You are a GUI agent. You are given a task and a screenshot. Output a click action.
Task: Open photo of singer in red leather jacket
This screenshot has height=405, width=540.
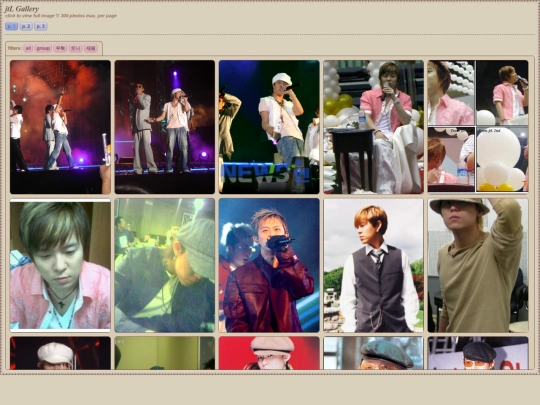[269, 265]
